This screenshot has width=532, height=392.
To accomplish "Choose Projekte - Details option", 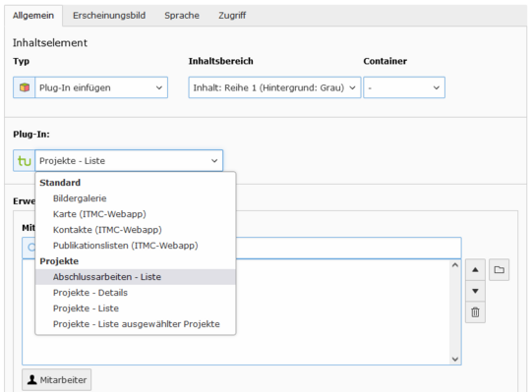I will coord(136,293).
